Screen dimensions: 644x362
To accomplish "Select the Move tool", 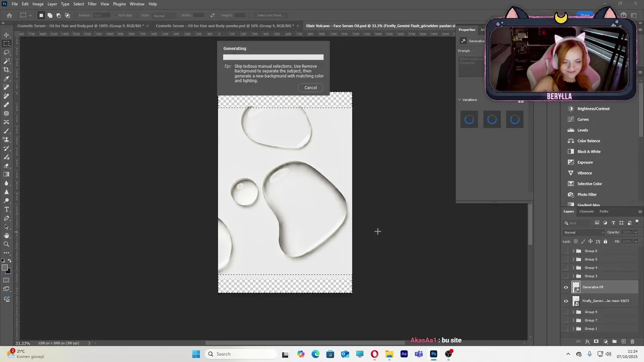I will pyautogui.click(x=7, y=35).
